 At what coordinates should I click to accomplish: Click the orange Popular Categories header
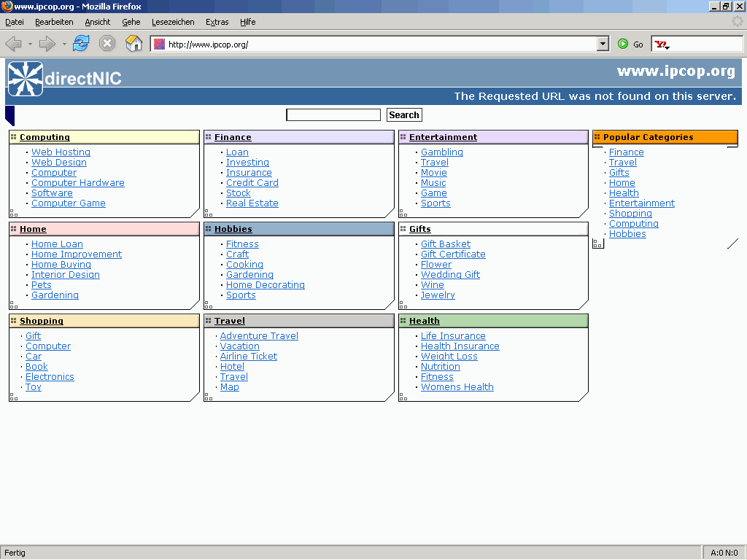665,137
